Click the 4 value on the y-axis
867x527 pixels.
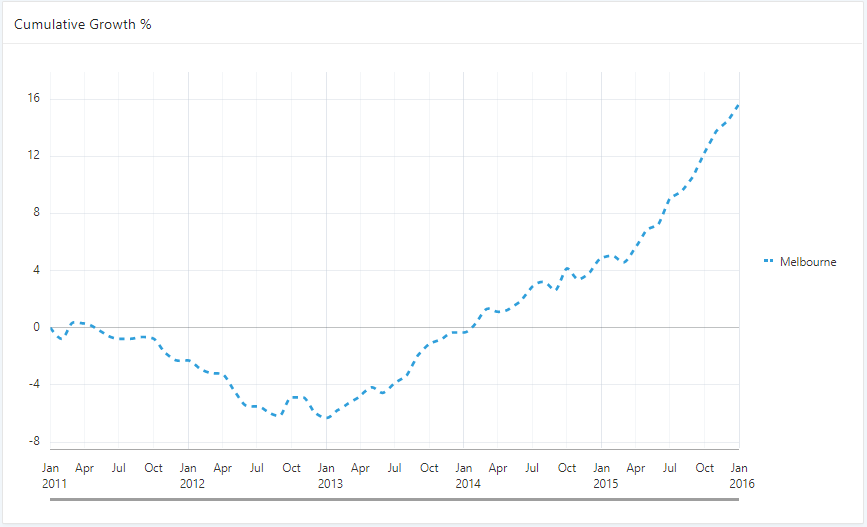35,270
